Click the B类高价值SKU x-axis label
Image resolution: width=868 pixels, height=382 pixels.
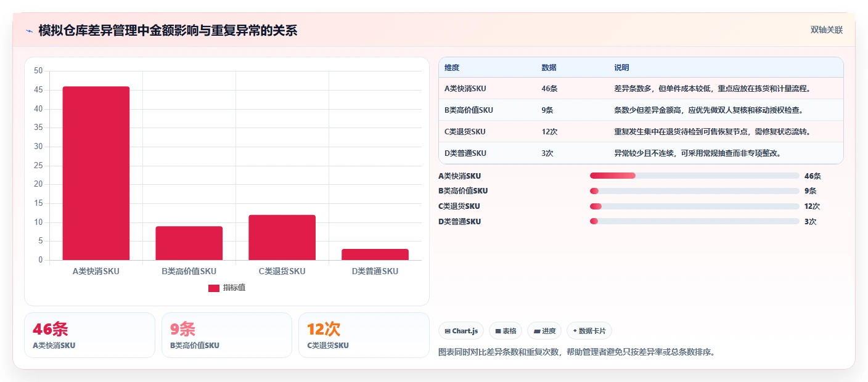[x=189, y=271]
